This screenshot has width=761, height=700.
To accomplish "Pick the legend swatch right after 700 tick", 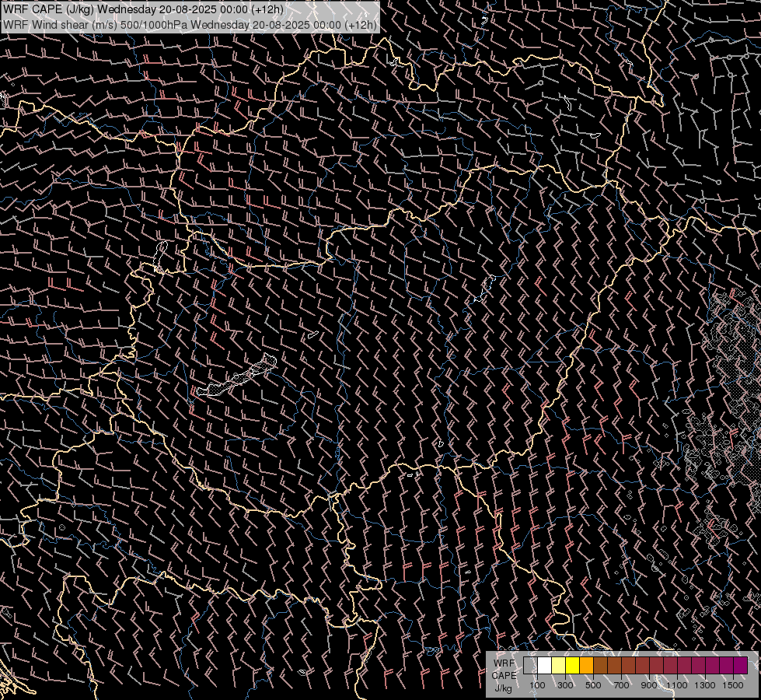I will pyautogui.click(x=629, y=666).
